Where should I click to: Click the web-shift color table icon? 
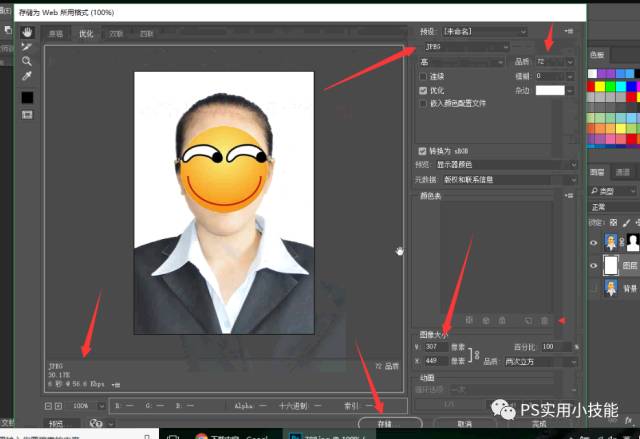(486, 321)
